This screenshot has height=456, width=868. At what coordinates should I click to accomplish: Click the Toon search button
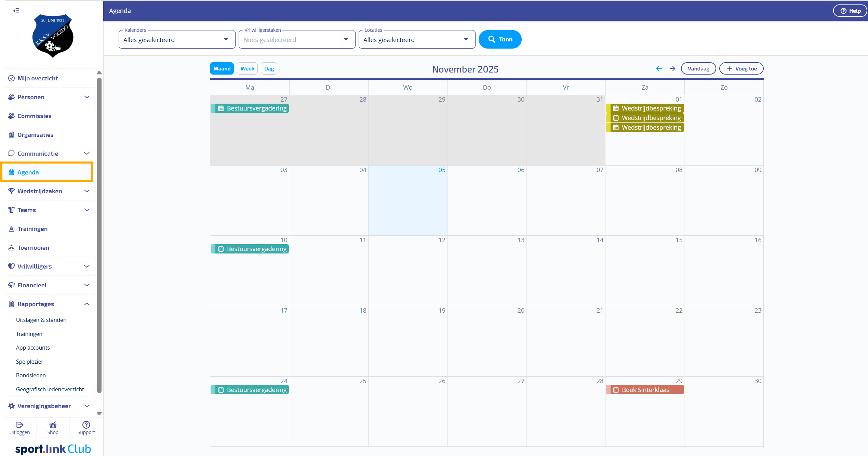point(500,39)
